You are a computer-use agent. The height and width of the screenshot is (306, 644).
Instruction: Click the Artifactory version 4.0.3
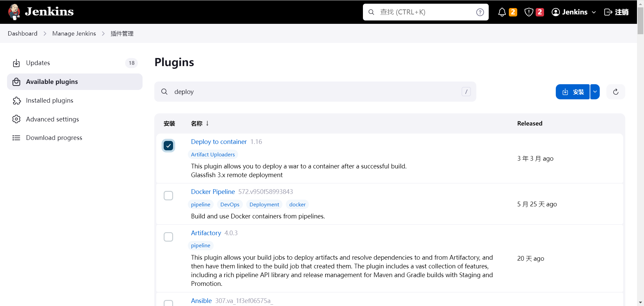coord(231,233)
